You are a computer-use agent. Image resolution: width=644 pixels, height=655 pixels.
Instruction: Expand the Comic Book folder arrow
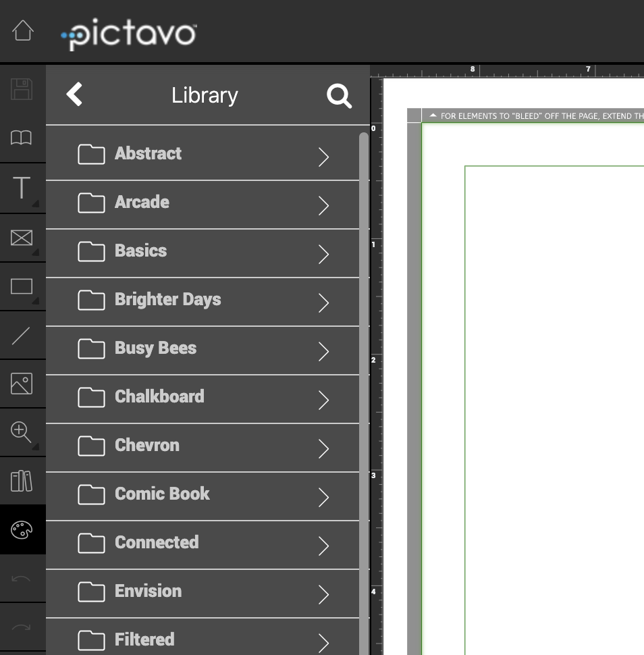tap(323, 497)
